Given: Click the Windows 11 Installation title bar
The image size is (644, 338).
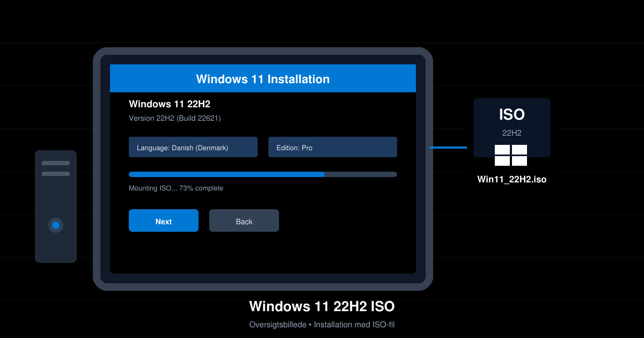Looking at the screenshot, I should click(x=263, y=78).
